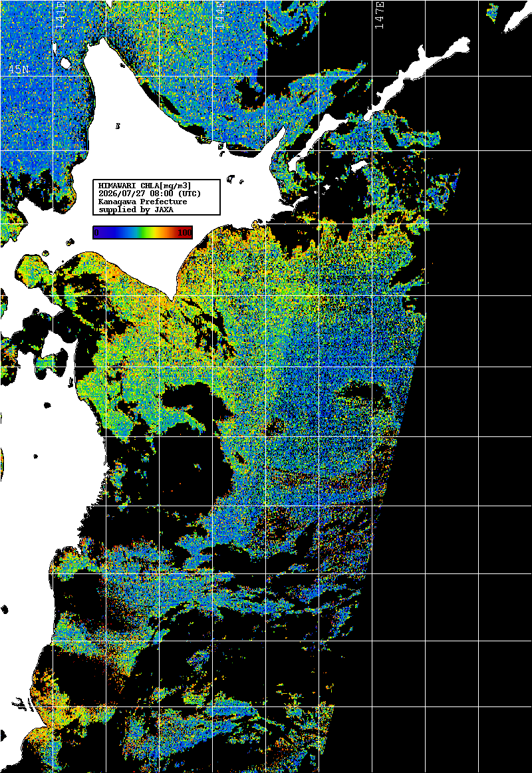532x773 pixels.
Task: Click the HIMAWARI CHLA[mg/m3] title text
Action: 145,186
